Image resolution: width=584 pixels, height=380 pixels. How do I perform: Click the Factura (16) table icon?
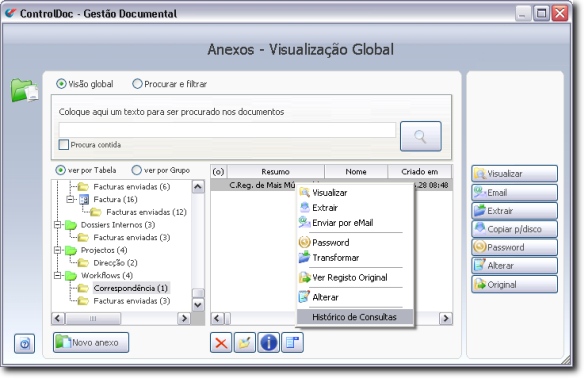click(84, 200)
